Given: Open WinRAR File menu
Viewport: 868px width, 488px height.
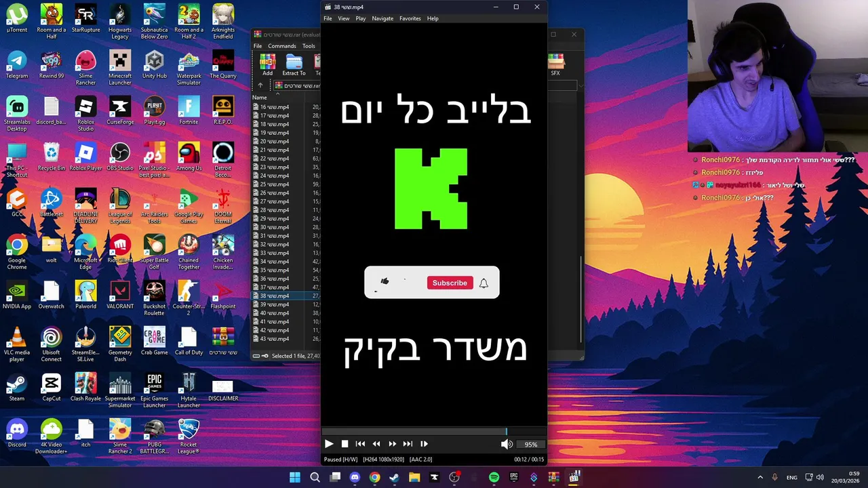Looking at the screenshot, I should pos(258,46).
